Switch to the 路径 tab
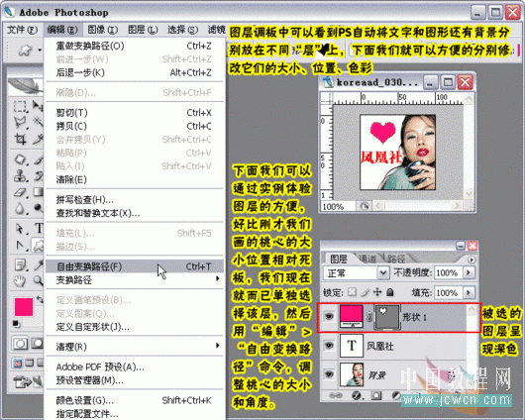 pos(396,259)
